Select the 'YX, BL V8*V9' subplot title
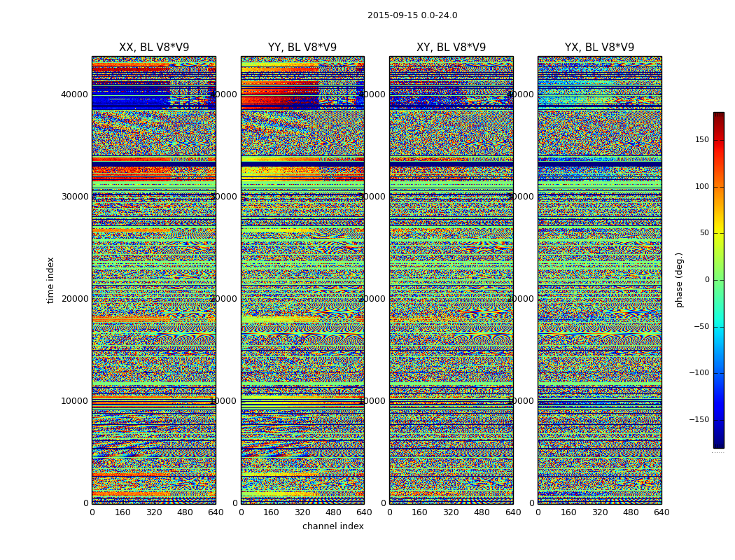735x560 pixels. (x=599, y=48)
